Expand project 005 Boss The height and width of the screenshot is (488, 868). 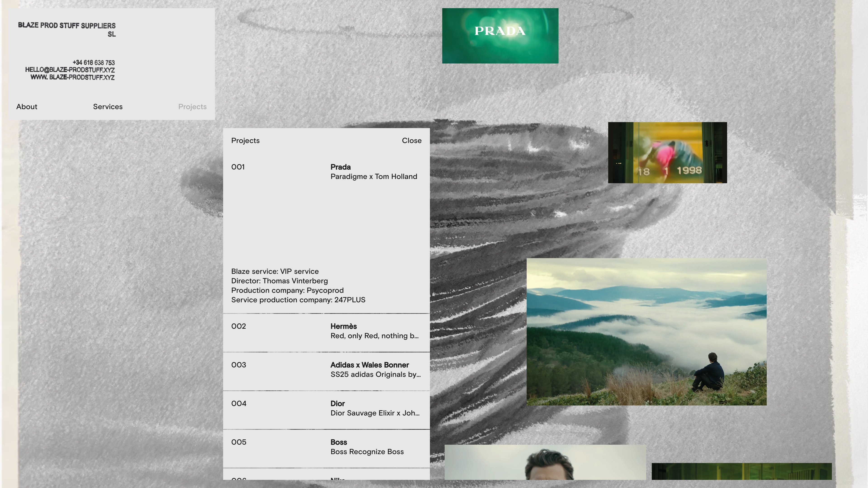pos(326,449)
